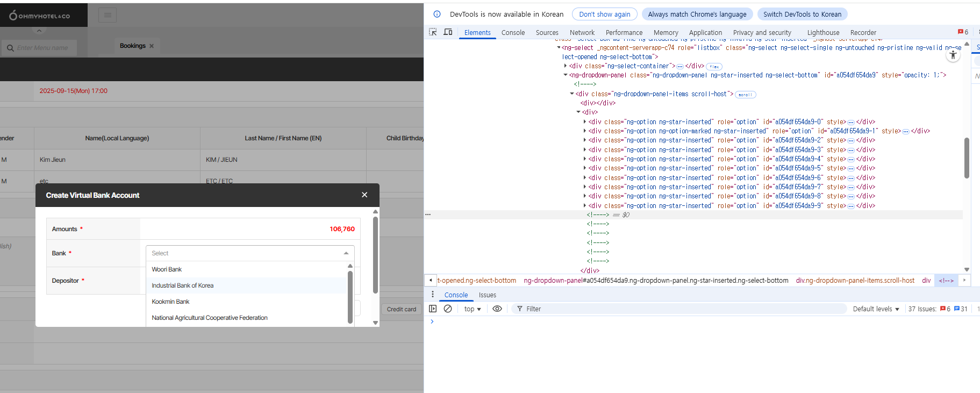Clear the console with the ban icon

(448, 309)
